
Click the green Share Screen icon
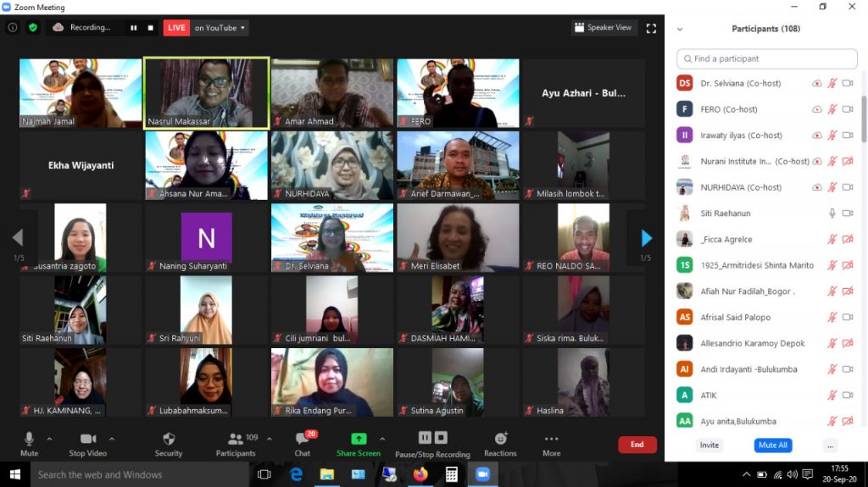359,441
